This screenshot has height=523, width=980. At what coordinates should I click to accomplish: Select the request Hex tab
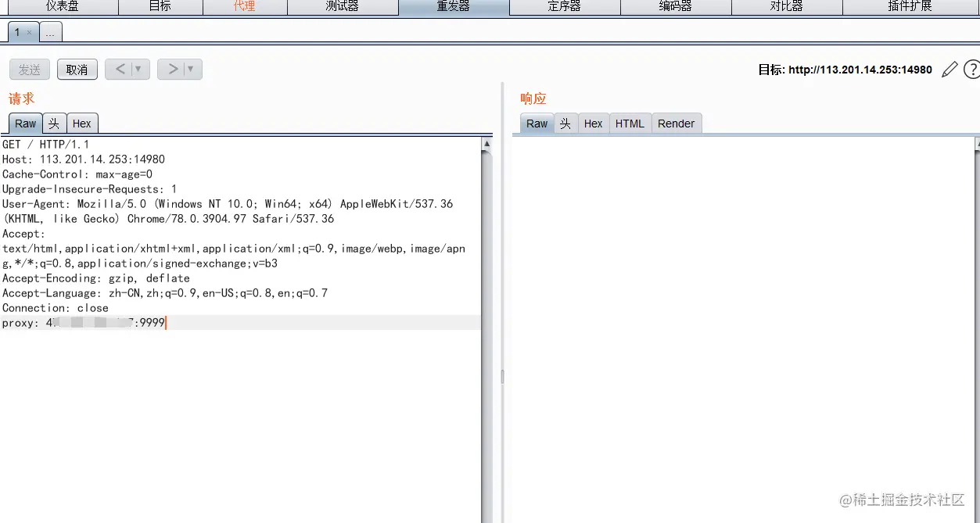coord(82,124)
